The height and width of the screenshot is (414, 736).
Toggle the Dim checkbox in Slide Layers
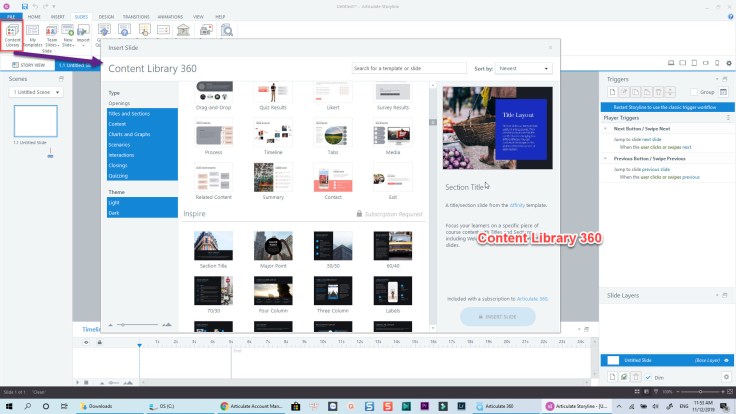(648, 377)
